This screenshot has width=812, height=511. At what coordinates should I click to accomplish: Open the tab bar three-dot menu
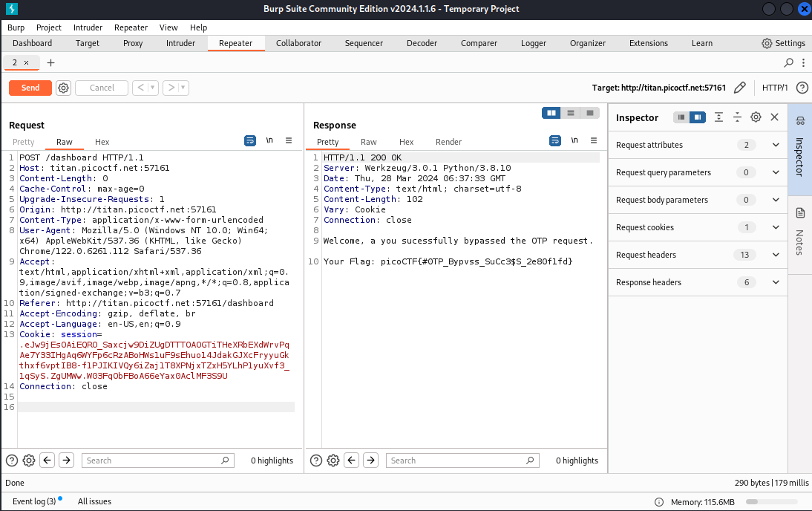click(803, 62)
